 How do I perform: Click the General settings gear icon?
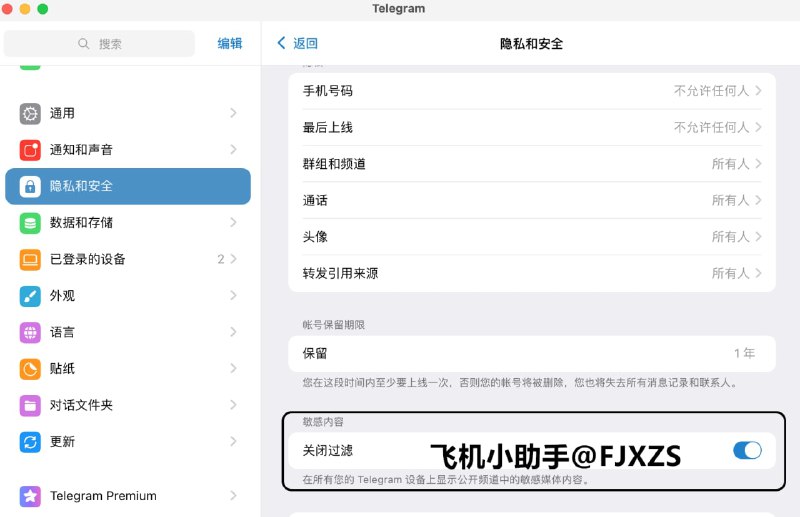pyautogui.click(x=30, y=113)
